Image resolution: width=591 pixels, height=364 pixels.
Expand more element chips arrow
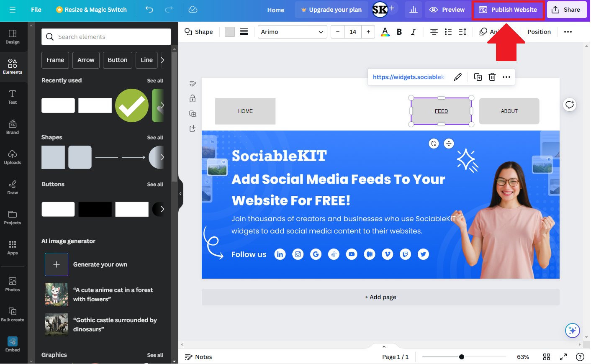(162, 60)
